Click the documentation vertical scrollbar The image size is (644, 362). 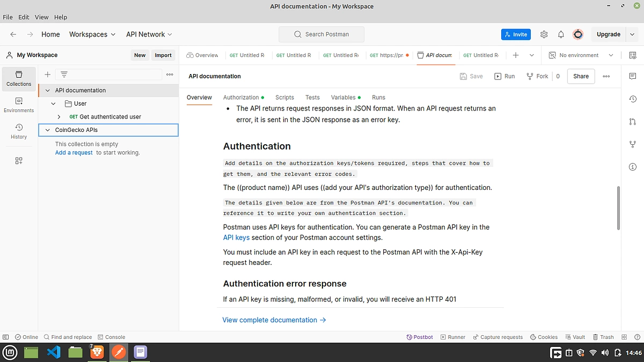click(618, 208)
